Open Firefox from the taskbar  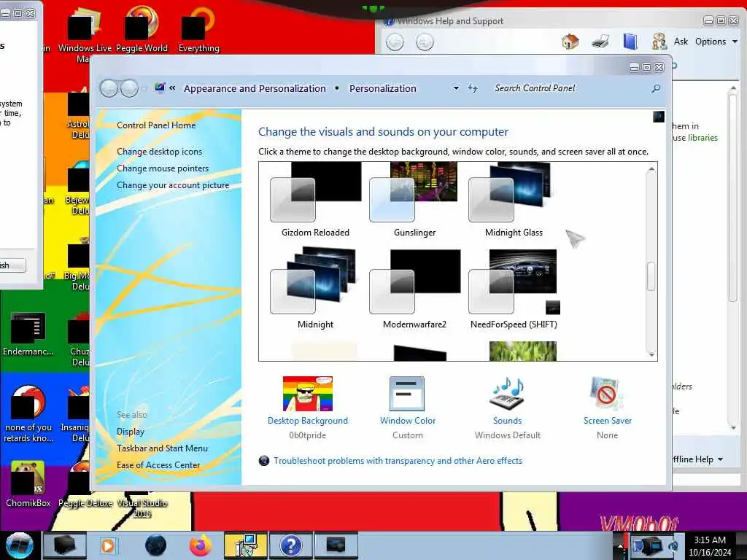pyautogui.click(x=201, y=545)
